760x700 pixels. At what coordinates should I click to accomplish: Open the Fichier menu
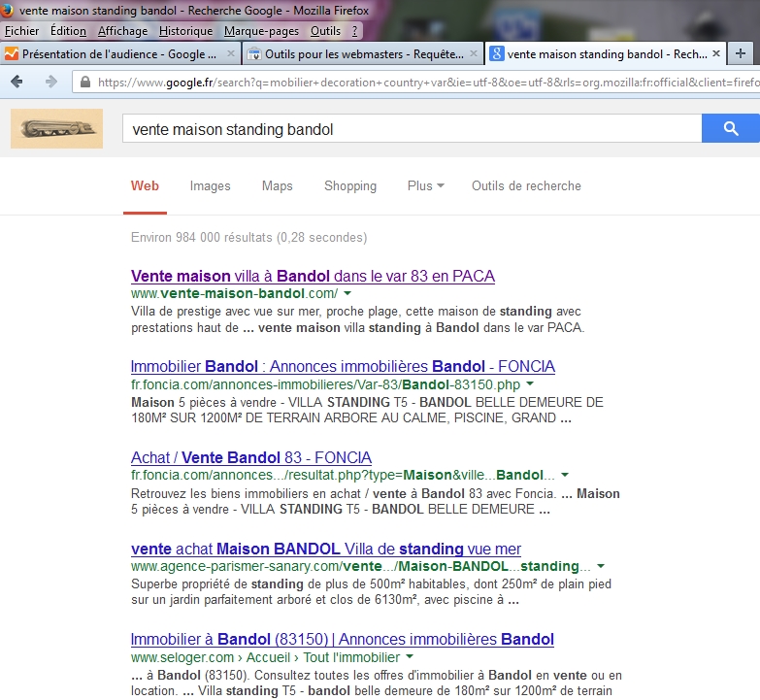(21, 31)
